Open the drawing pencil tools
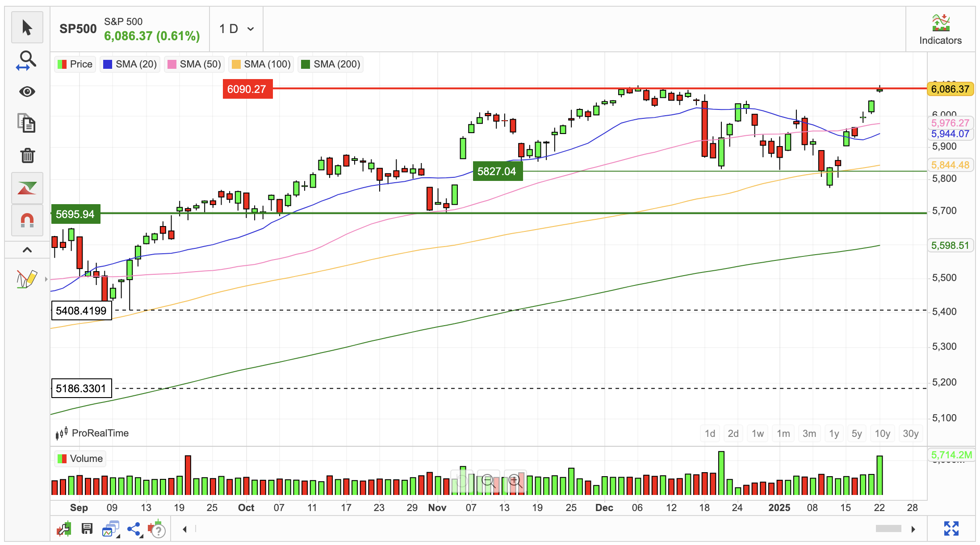 (26, 279)
